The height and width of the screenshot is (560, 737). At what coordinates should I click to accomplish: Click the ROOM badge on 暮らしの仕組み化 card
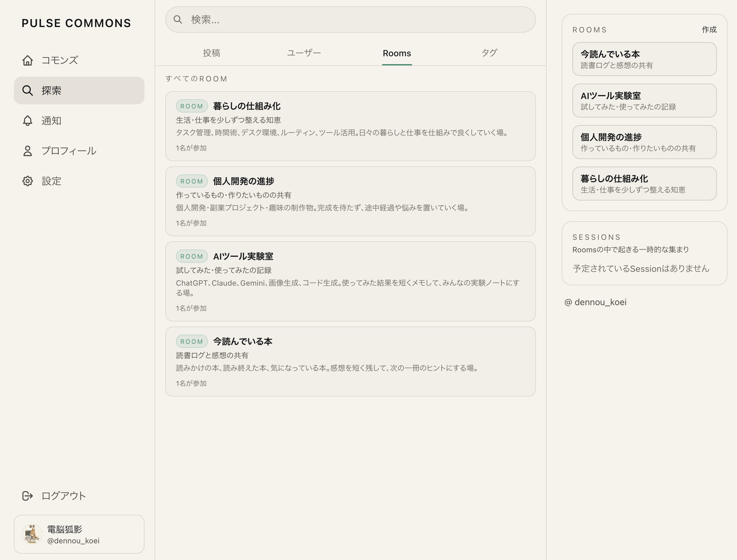(x=192, y=106)
